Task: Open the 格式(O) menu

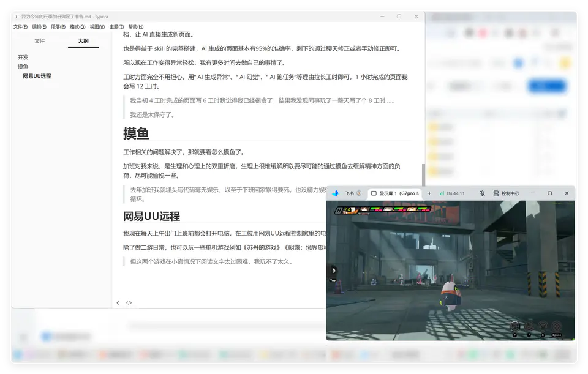Action: (78, 27)
